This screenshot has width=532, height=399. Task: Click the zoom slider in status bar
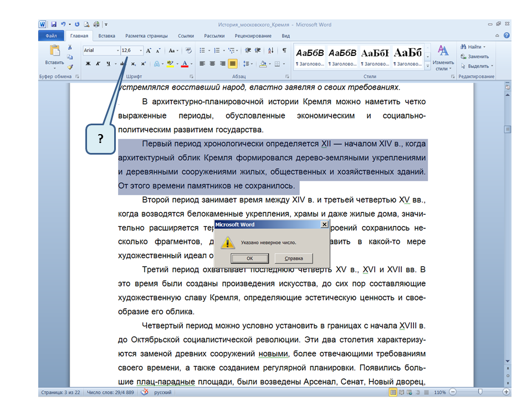click(x=480, y=392)
